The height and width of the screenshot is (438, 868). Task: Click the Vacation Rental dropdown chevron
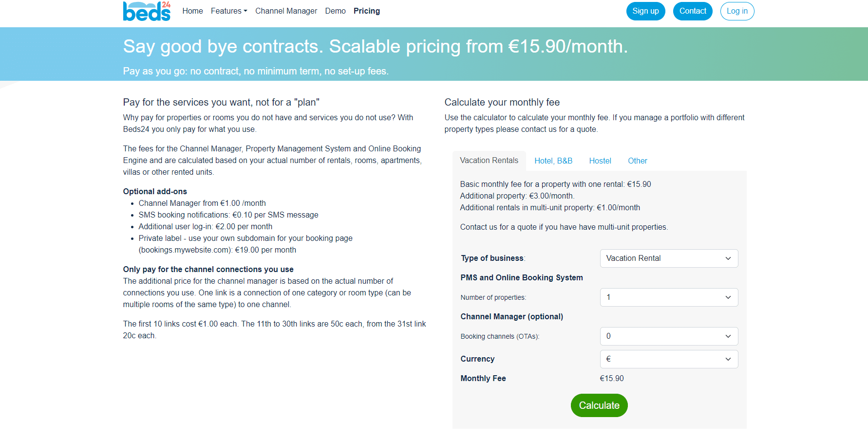(x=728, y=258)
